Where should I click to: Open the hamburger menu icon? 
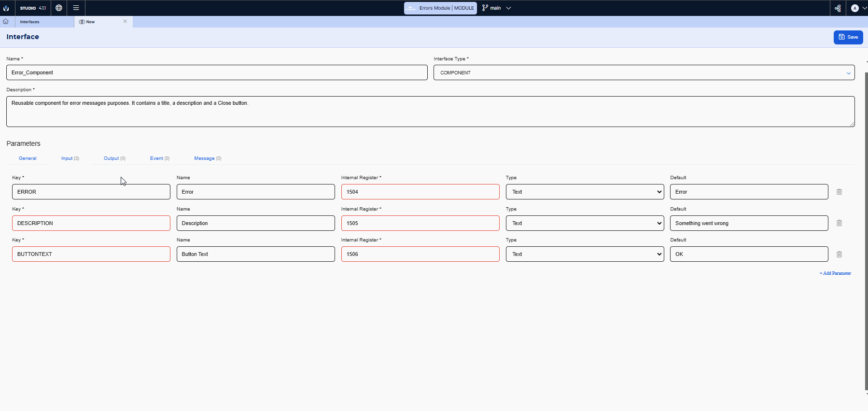click(76, 8)
